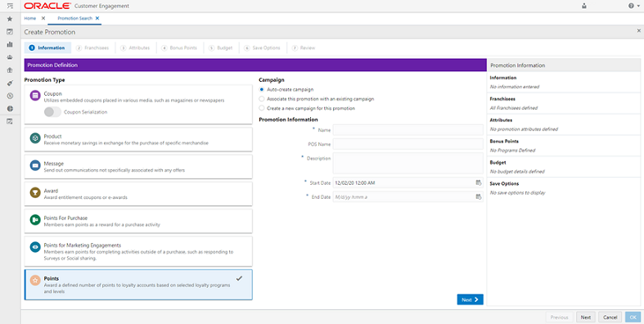The width and height of the screenshot is (644, 324).
Task: Select the Award trophy promotion type
Action: point(138,194)
